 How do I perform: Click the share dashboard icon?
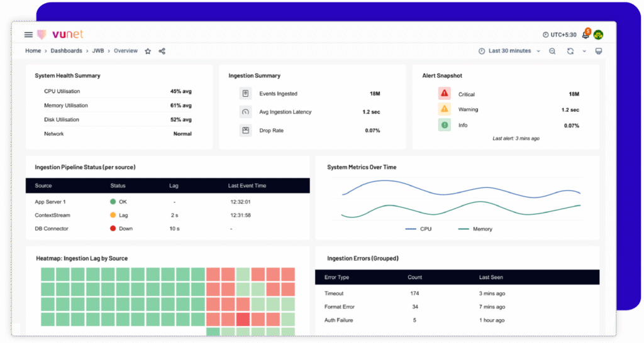pyautogui.click(x=162, y=51)
